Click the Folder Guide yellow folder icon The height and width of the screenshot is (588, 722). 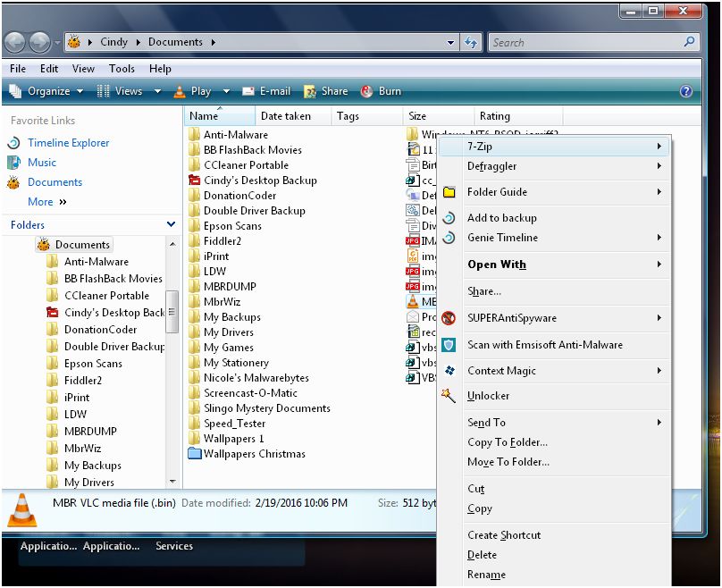[449, 192]
